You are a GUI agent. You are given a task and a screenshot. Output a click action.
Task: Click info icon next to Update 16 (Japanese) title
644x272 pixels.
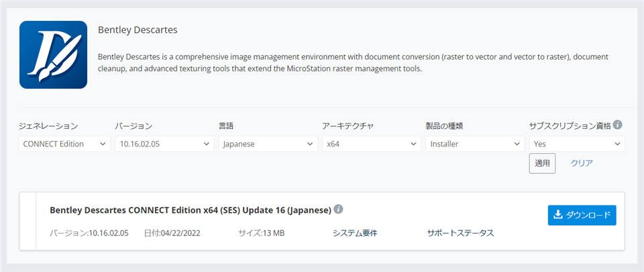pyautogui.click(x=339, y=210)
